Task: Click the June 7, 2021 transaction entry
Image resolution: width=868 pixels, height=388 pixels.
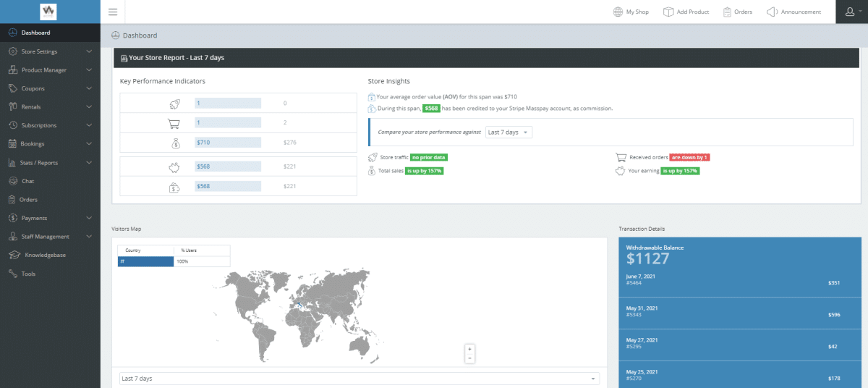Action: tap(732, 279)
